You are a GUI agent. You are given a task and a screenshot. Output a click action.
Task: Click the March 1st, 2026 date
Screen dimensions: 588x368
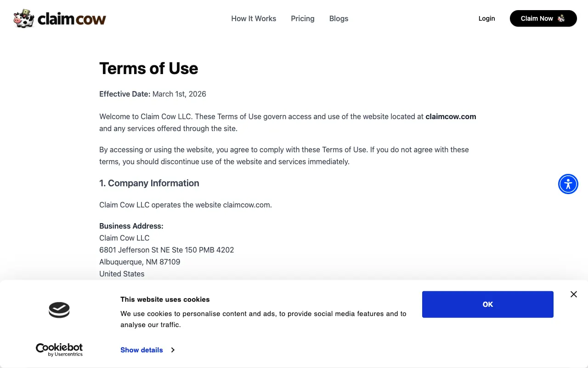pyautogui.click(x=179, y=94)
